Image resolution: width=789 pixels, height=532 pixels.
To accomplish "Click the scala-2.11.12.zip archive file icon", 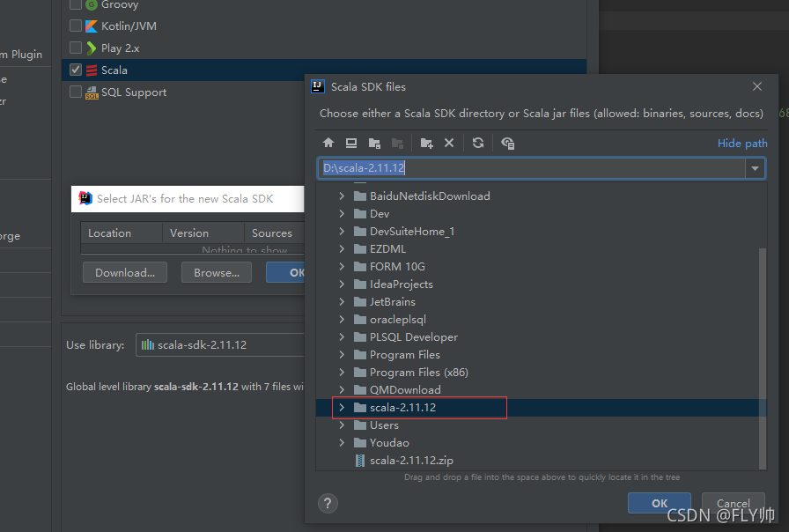I will (x=360, y=461).
